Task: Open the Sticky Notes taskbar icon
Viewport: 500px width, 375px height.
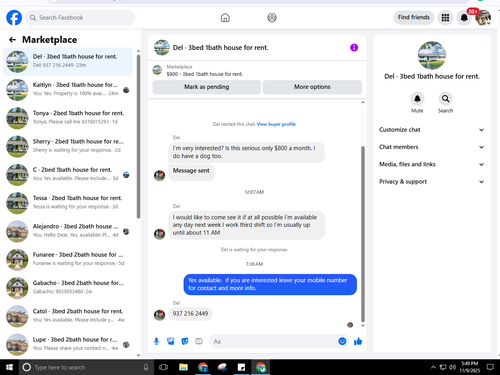Action: (x=241, y=367)
